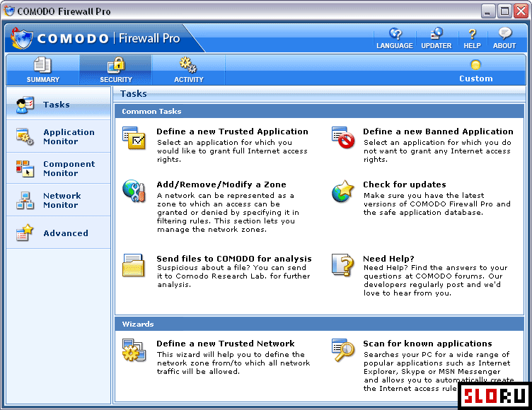Image resolution: width=532 pixels, height=410 pixels.
Task: Click the 'Need Help?' heading link
Action: [x=388, y=259]
